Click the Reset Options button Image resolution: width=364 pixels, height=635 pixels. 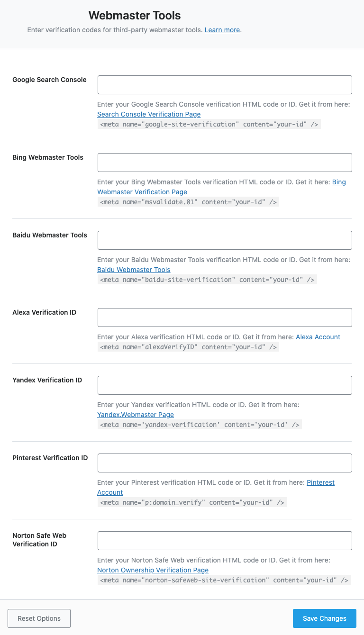(39, 618)
